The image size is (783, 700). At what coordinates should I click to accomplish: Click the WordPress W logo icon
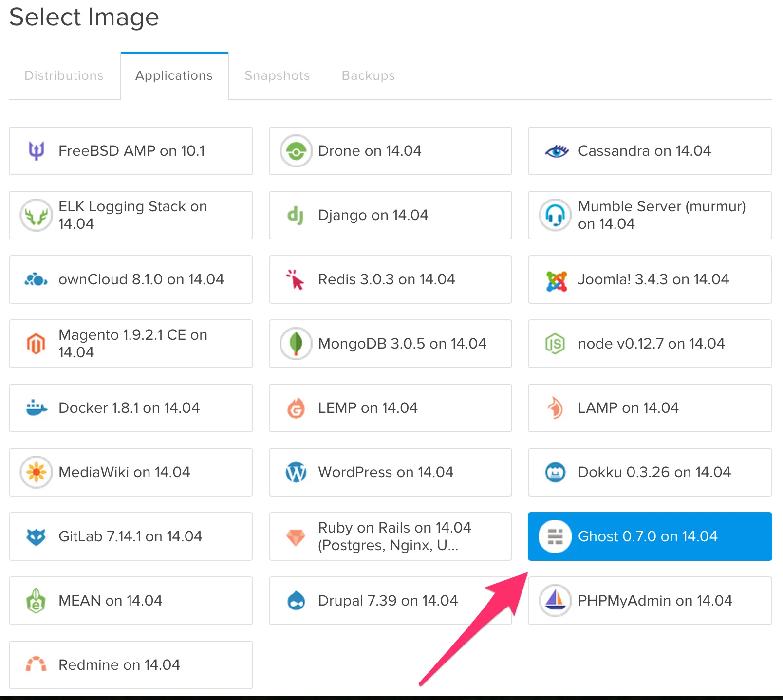pos(296,472)
